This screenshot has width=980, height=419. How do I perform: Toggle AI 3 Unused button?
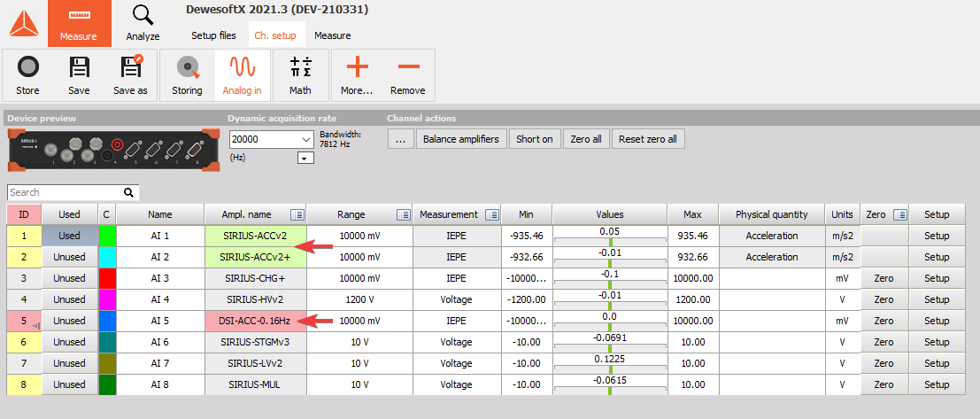pyautogui.click(x=69, y=278)
